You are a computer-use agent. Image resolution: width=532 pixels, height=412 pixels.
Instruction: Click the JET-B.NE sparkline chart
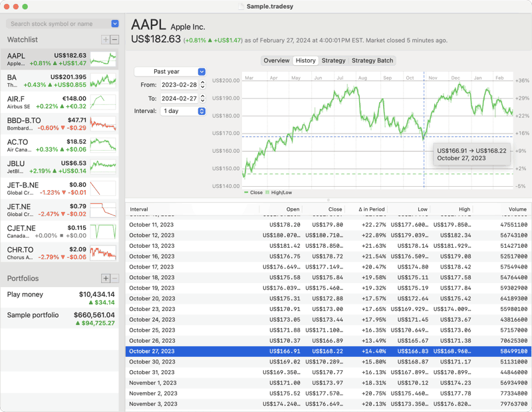click(x=103, y=188)
